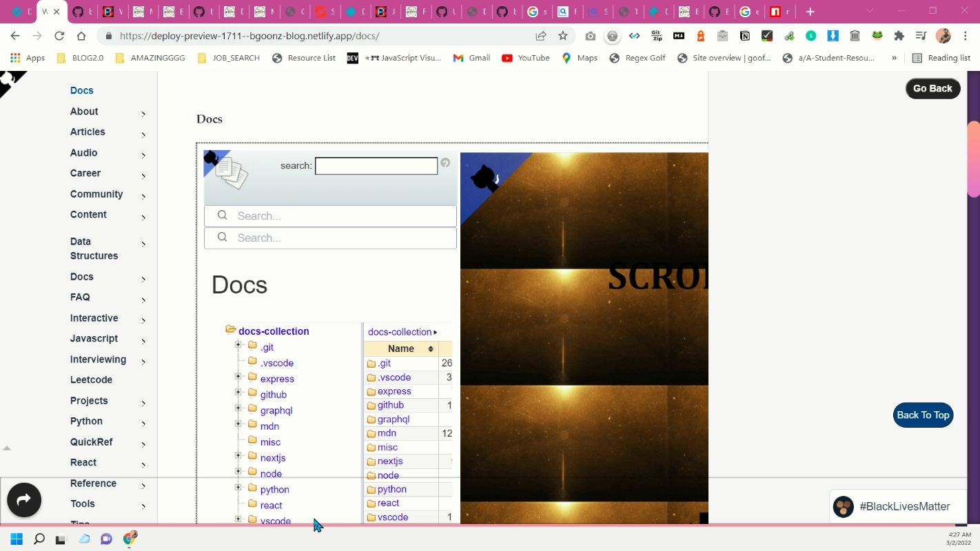
Task: Open the Gmail bookmark
Action: pyautogui.click(x=471, y=58)
